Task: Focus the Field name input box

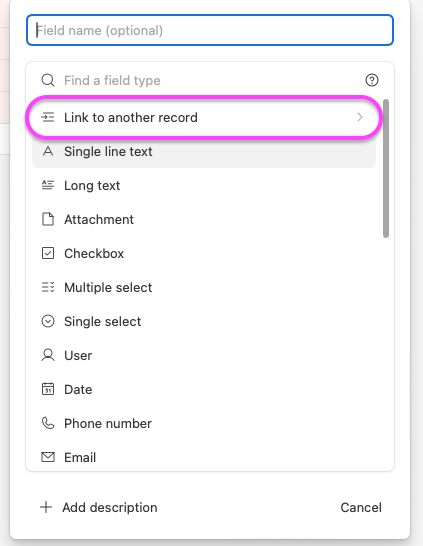Action: [210, 30]
